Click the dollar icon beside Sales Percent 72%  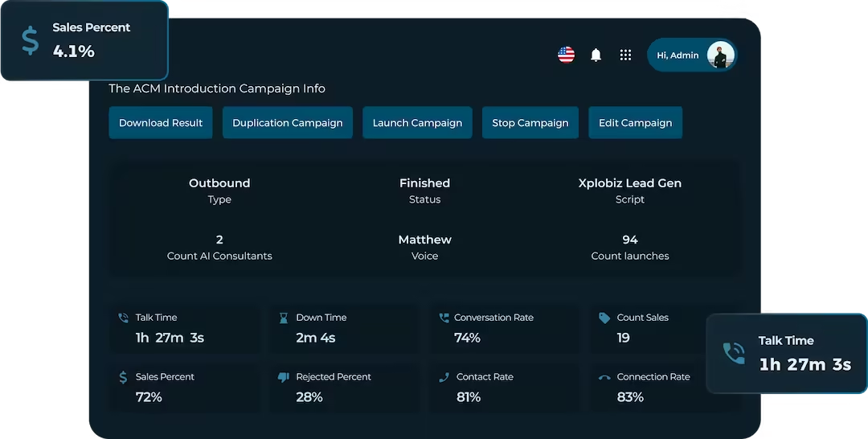123,377
